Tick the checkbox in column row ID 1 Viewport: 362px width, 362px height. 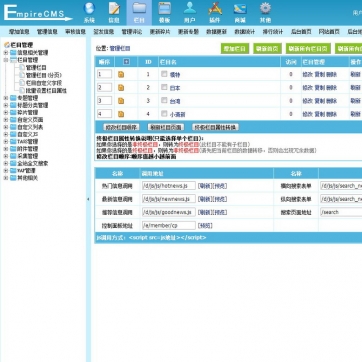click(164, 74)
